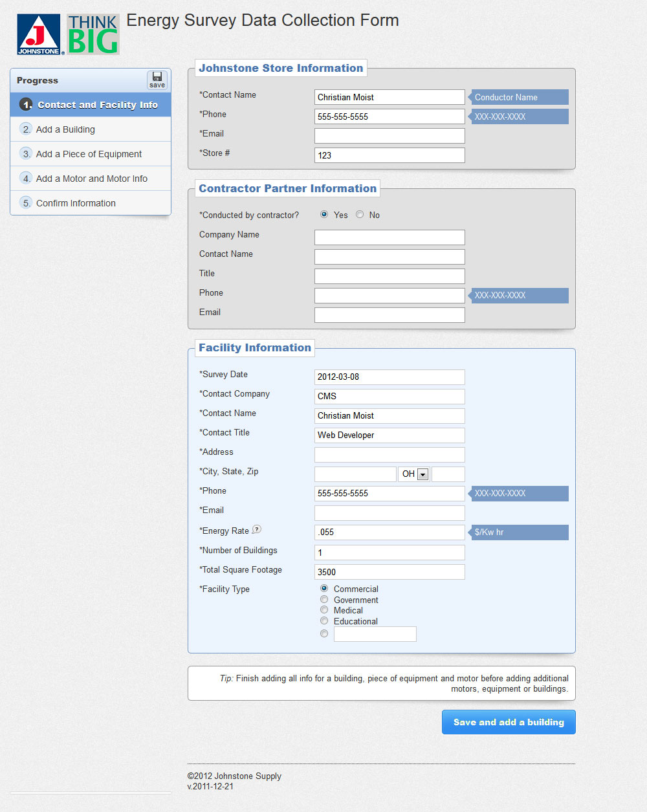Click the contractor Contact Name field
This screenshot has width=647, height=812.
click(x=389, y=257)
